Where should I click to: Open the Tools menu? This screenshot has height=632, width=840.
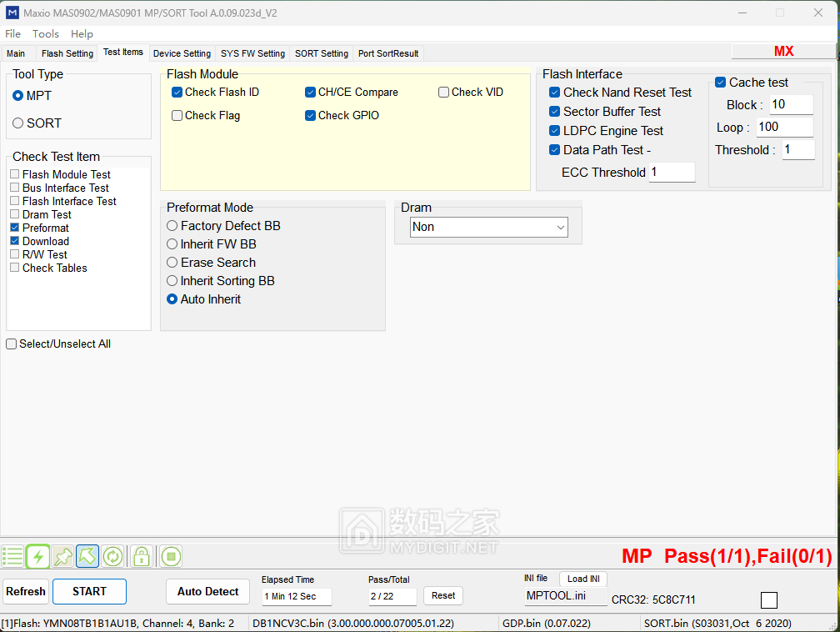[x=46, y=34]
